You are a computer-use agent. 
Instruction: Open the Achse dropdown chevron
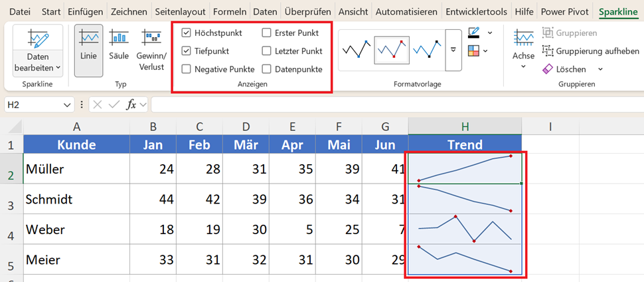click(524, 67)
